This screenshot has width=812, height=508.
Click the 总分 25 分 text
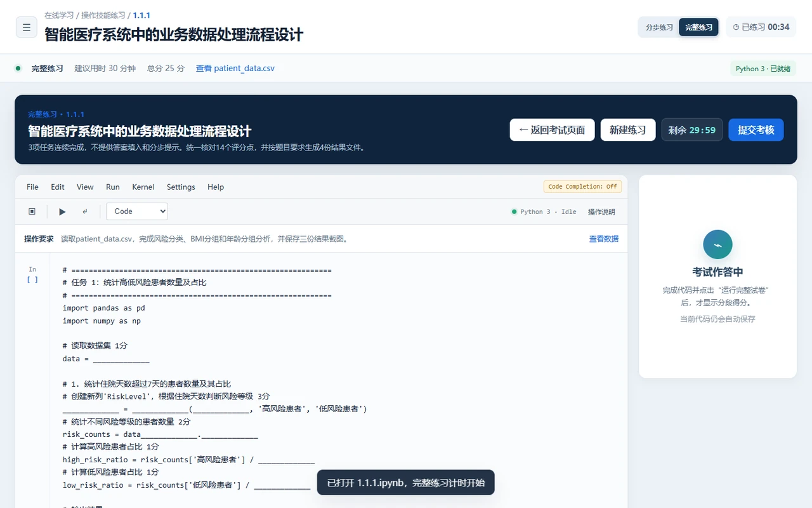[166, 68]
